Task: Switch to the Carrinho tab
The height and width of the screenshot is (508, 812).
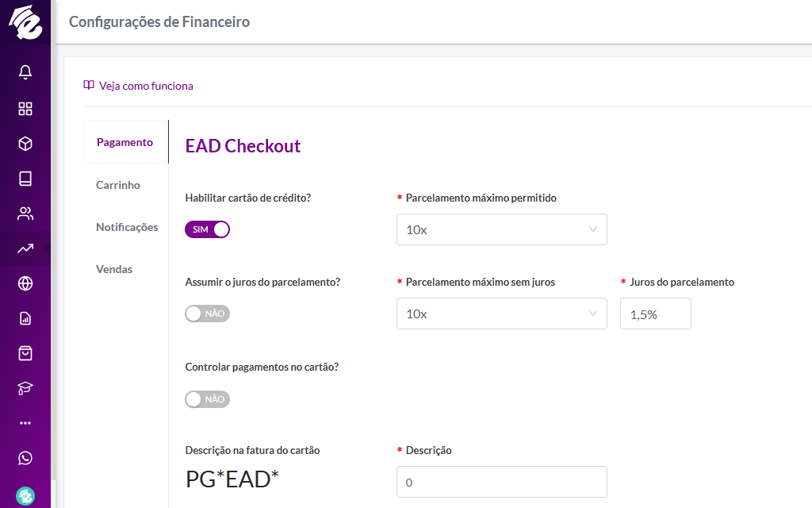Action: tap(118, 185)
